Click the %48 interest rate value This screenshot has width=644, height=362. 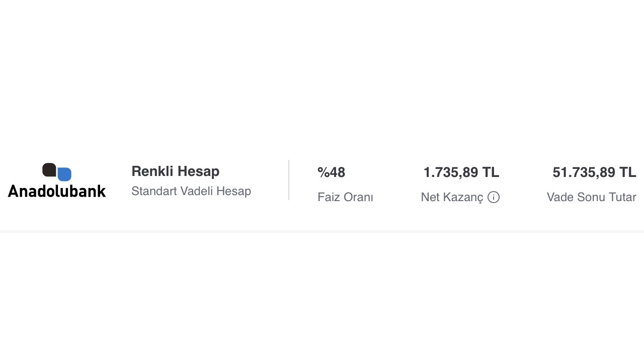coord(331,172)
